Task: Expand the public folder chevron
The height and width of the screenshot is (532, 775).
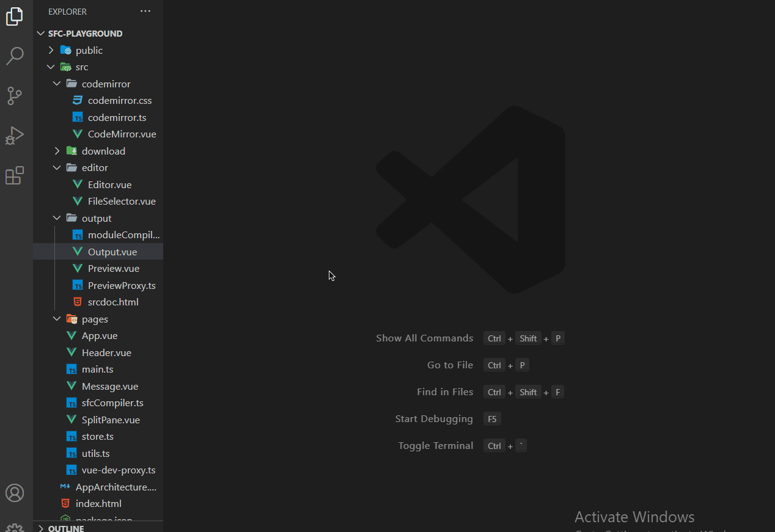Action: 51,50
